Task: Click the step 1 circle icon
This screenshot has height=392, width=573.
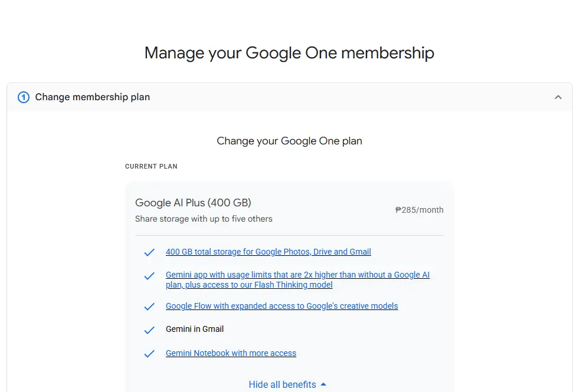Action: pyautogui.click(x=24, y=97)
